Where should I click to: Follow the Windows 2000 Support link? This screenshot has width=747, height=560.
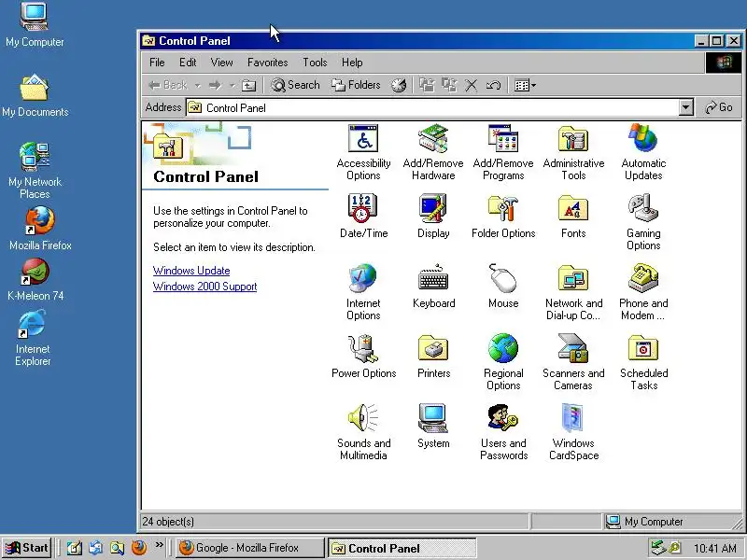pyautogui.click(x=204, y=287)
